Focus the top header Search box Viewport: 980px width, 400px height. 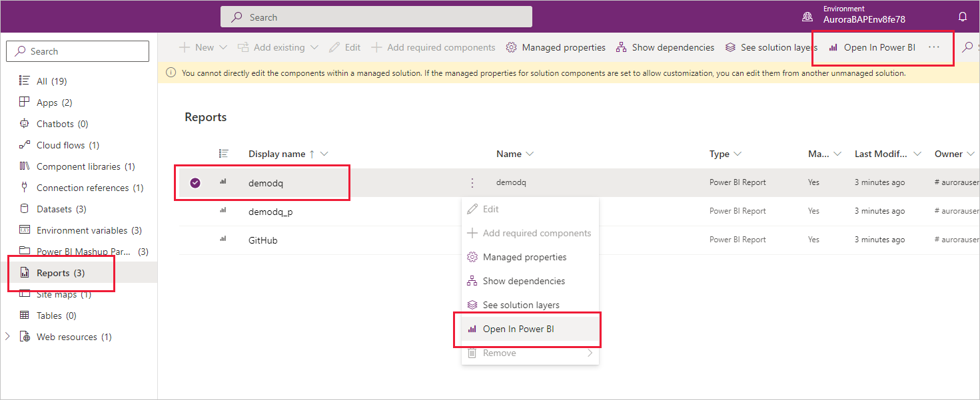pos(376,17)
